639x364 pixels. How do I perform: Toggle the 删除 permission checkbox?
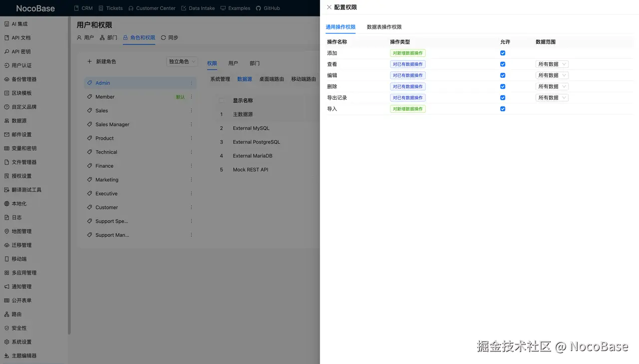pyautogui.click(x=503, y=86)
